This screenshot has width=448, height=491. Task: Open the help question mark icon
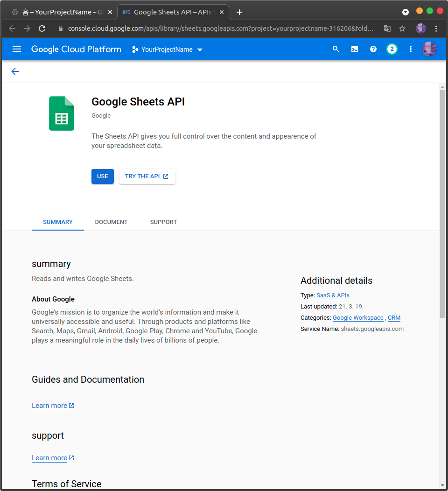373,49
